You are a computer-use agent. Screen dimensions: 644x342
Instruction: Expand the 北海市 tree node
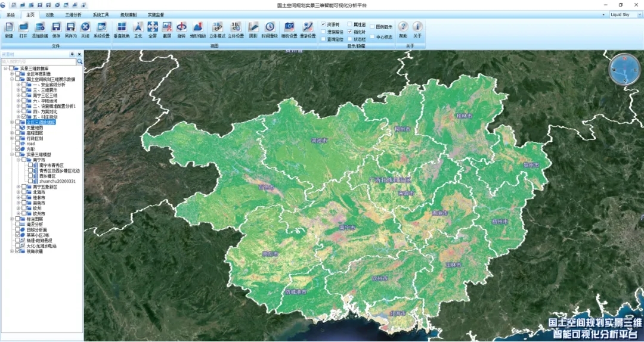(x=18, y=192)
